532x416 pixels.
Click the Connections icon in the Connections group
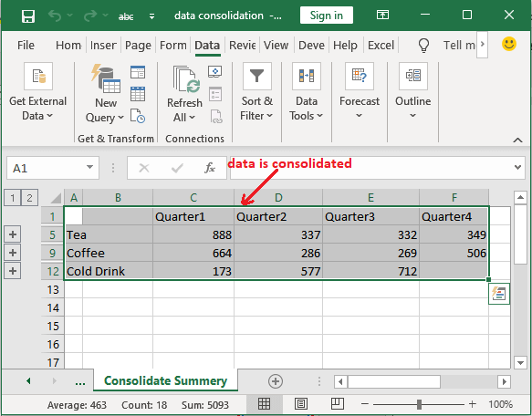pyautogui.click(x=215, y=72)
